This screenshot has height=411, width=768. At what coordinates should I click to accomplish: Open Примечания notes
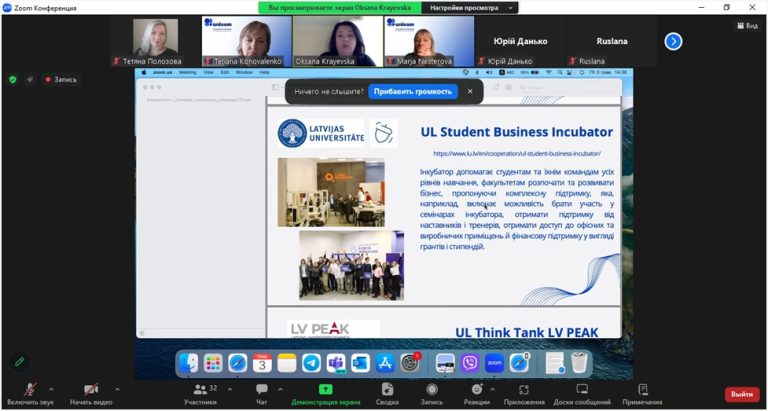[643, 394]
